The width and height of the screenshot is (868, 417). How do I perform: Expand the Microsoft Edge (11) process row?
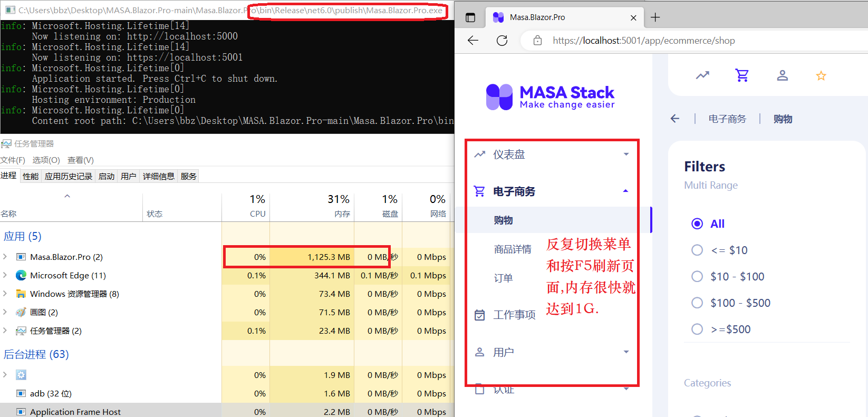(x=5, y=275)
